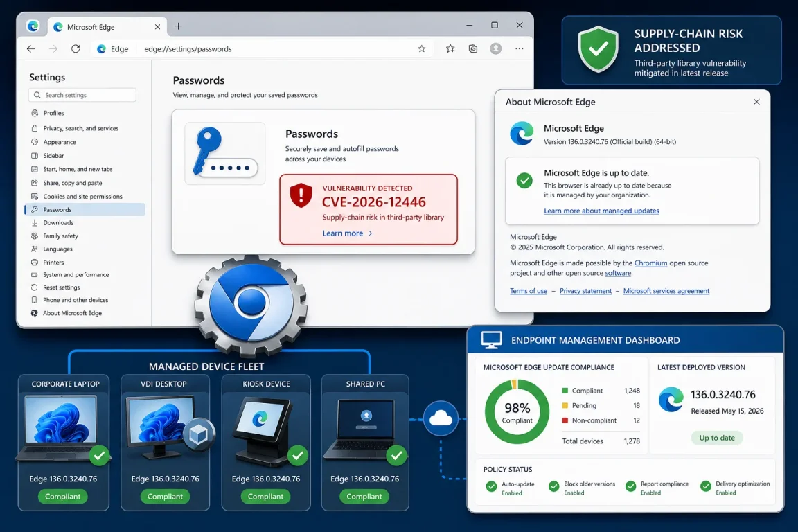Expand the Learn more chevron arrow

pos(371,233)
